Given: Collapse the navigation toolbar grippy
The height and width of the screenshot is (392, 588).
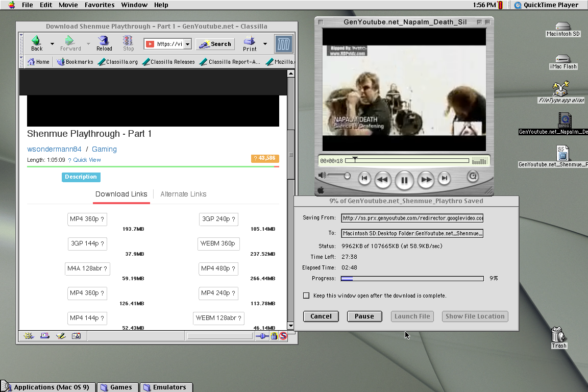Looking at the screenshot, I should [x=21, y=44].
